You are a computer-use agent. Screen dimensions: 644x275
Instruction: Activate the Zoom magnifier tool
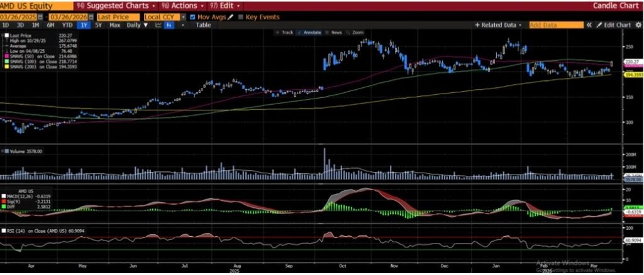coord(355,32)
